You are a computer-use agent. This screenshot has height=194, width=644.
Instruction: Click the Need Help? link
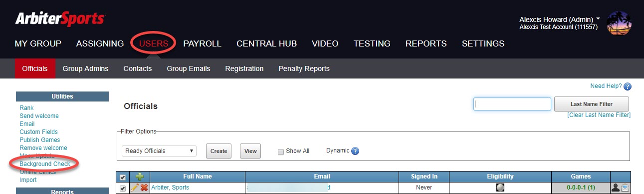tap(606, 86)
